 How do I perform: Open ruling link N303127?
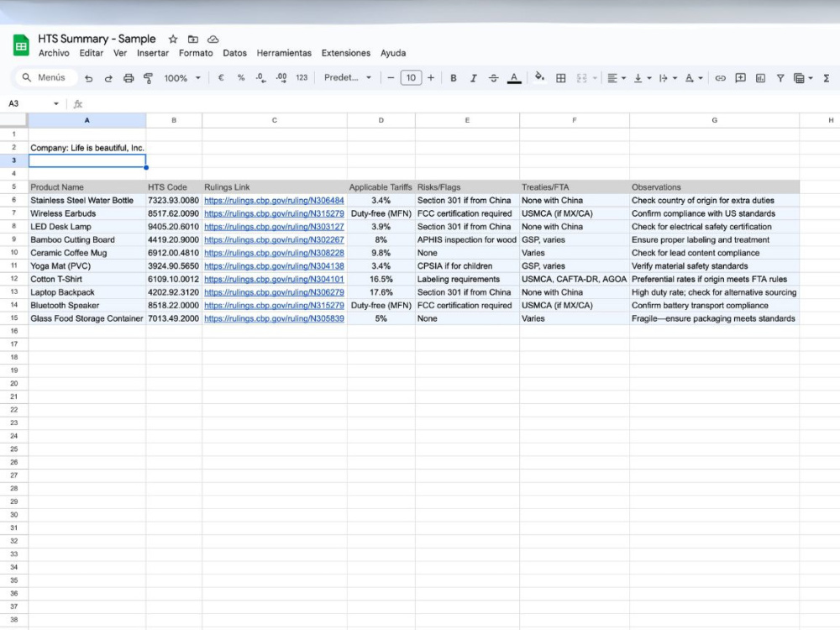point(274,227)
